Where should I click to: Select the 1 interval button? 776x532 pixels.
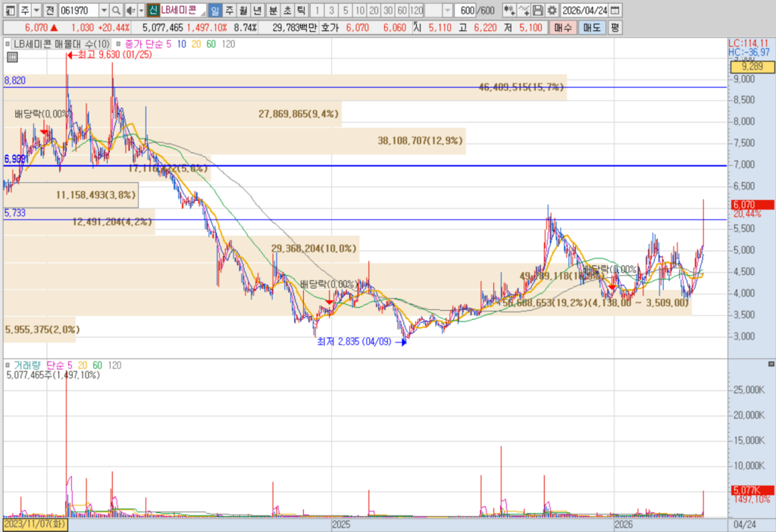pos(318,11)
